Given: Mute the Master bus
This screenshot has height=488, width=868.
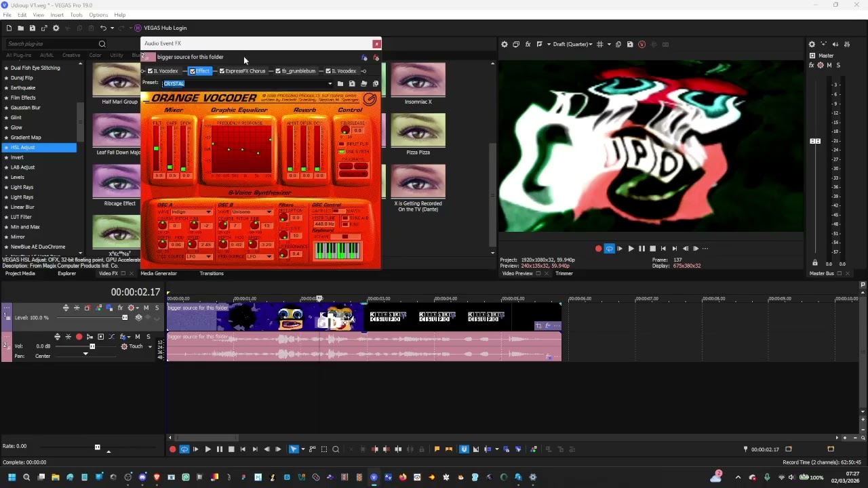Looking at the screenshot, I should click(829, 65).
